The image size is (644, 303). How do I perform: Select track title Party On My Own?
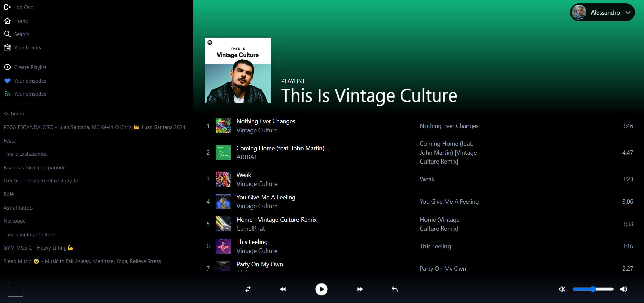click(259, 264)
